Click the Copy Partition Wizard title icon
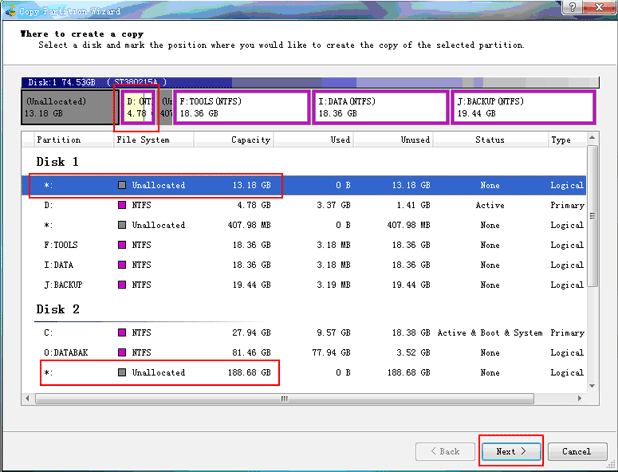Screen dimensions: 618x472 click(11, 10)
